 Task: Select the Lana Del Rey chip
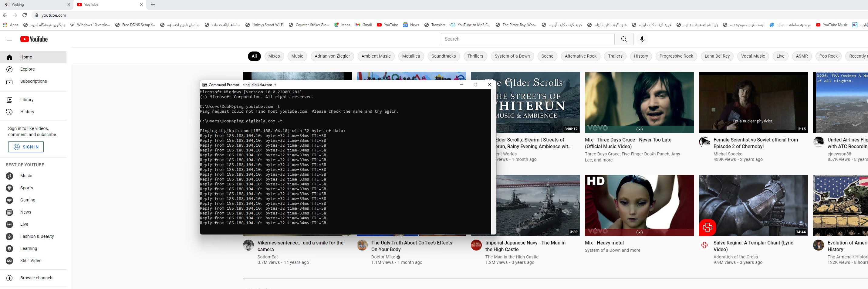click(x=717, y=56)
